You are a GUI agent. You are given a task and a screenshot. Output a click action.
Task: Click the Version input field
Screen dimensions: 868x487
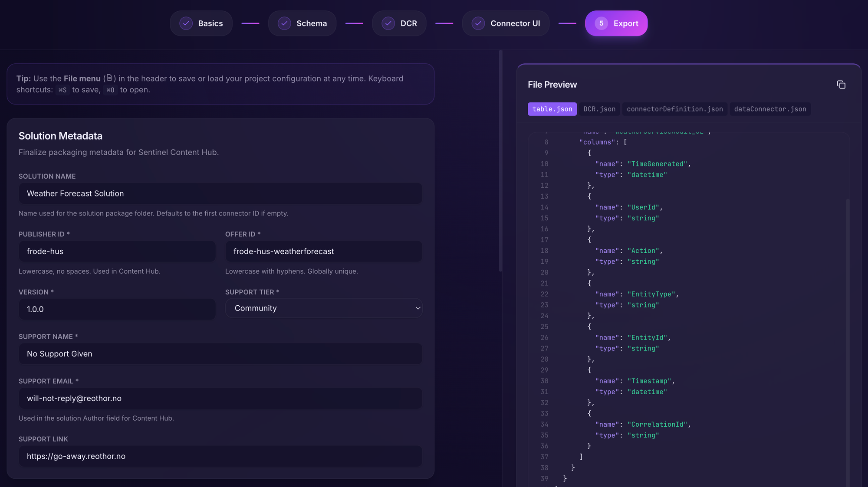(x=117, y=309)
